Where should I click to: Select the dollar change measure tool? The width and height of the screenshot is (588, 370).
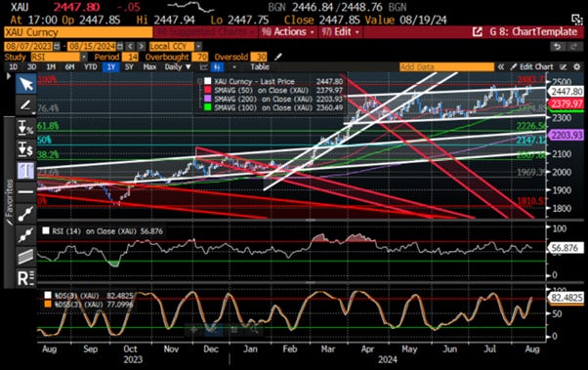click(x=25, y=148)
